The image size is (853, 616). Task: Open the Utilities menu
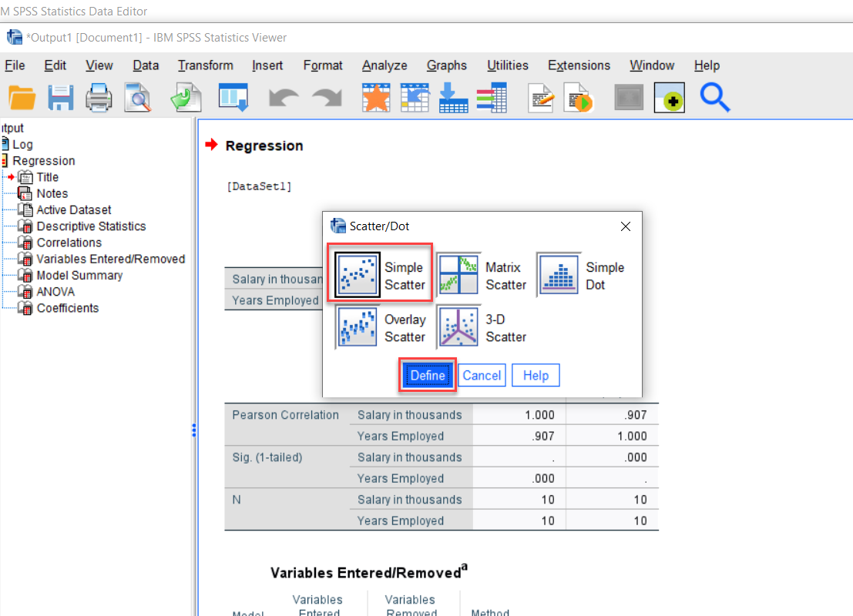(x=508, y=65)
